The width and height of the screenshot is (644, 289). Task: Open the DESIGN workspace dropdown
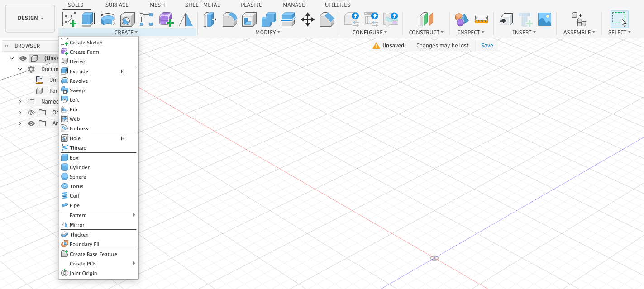click(30, 18)
